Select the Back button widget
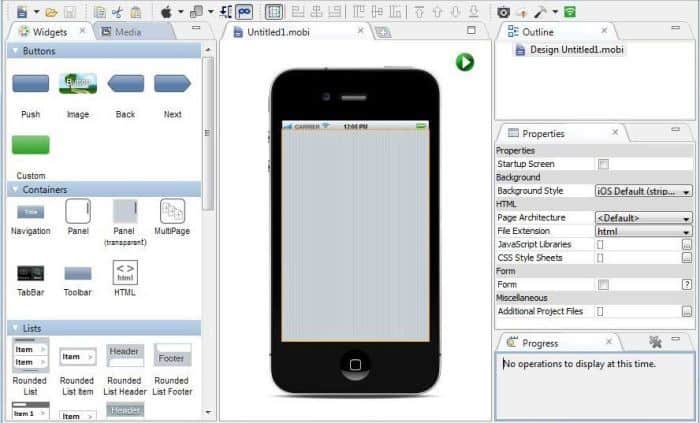The width and height of the screenshot is (700, 423). 125,84
